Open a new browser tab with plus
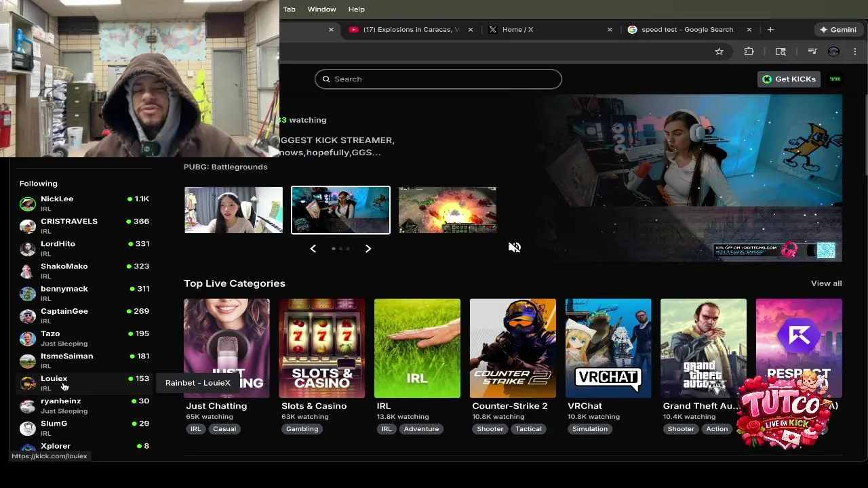868x488 pixels. tap(770, 30)
